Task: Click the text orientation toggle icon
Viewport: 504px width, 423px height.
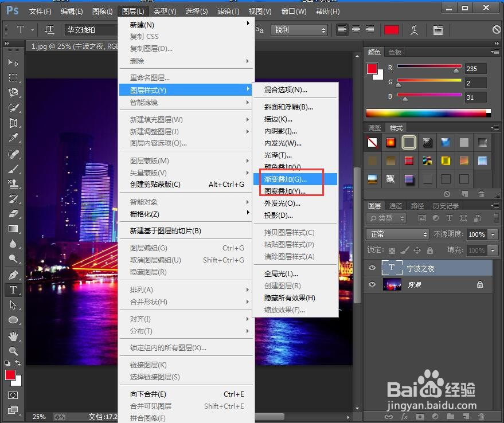Action: (x=49, y=30)
